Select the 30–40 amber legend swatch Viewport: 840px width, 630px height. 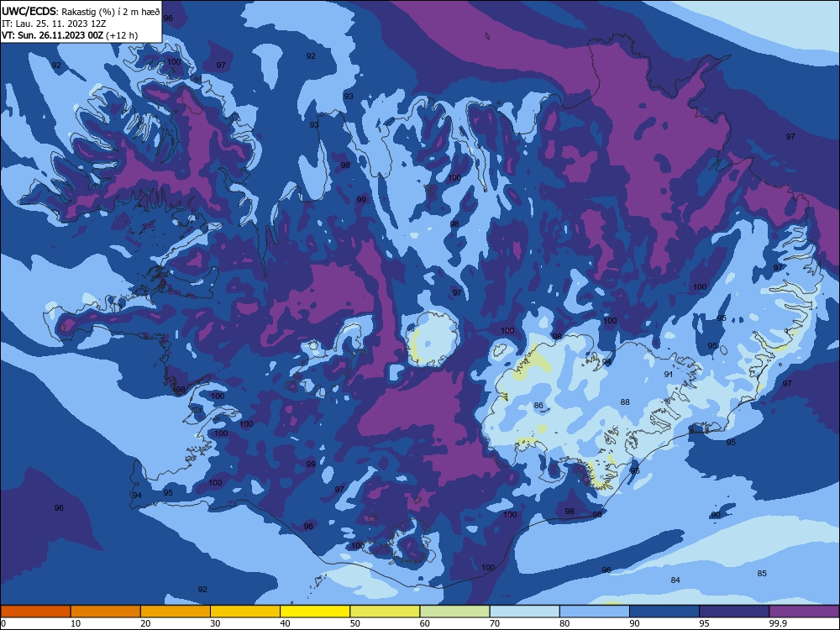245,612
